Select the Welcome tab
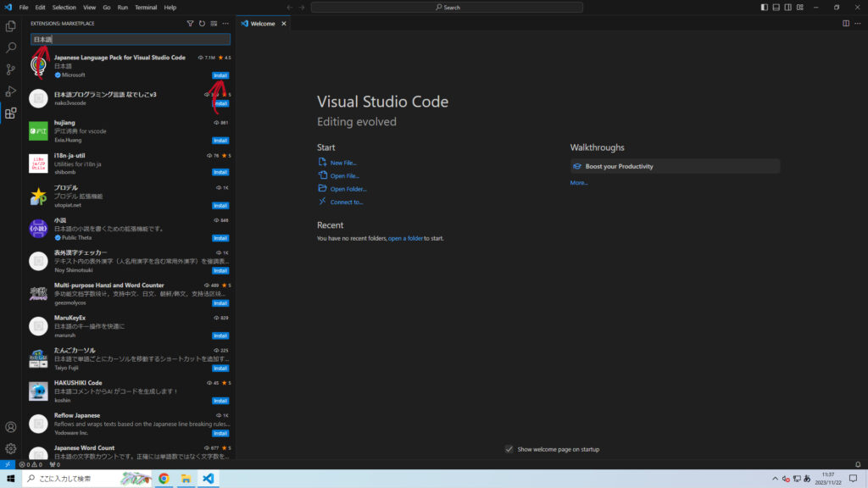The image size is (868, 488). click(263, 24)
